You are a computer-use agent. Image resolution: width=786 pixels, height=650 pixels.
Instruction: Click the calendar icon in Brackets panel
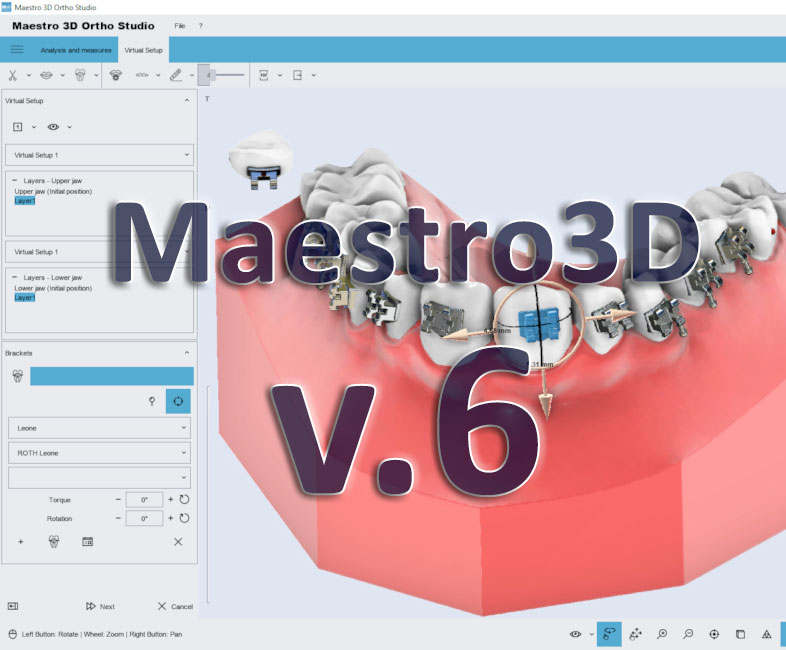pos(87,541)
